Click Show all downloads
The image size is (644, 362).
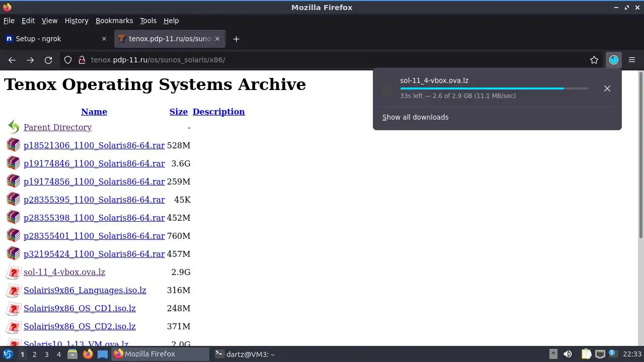click(415, 117)
